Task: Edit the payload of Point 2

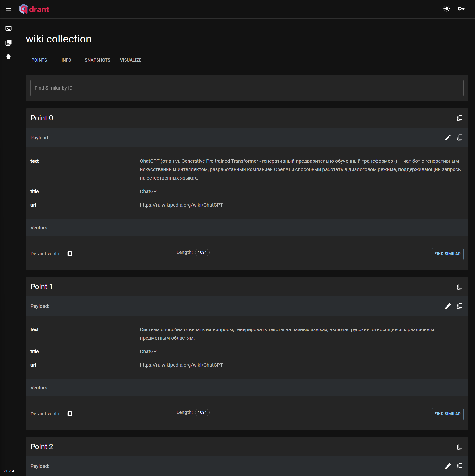Action: [x=448, y=466]
